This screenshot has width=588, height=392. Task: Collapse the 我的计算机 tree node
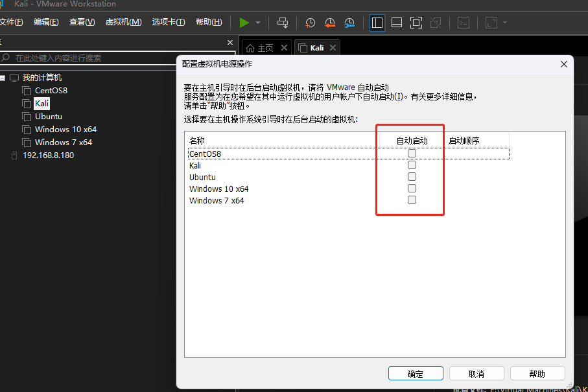click(2, 78)
